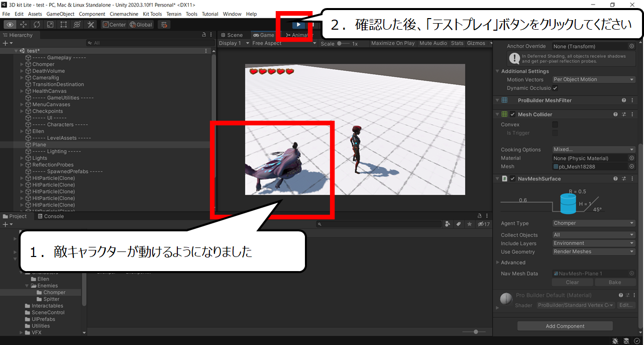The width and height of the screenshot is (644, 345).
Task: Open the Hierarchy create (+) menu
Action: [7, 43]
